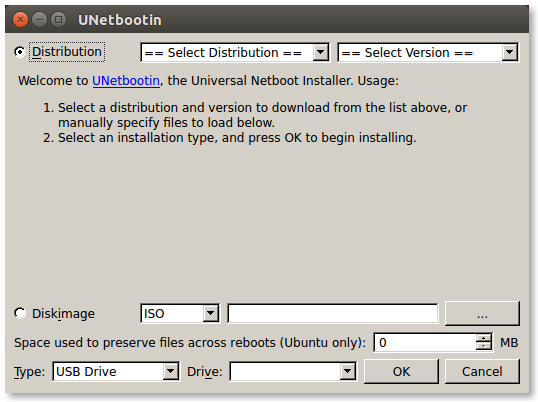Screen dimensions: 538x402
Task: Click instruction step 2 about installation type
Action: click(x=230, y=138)
